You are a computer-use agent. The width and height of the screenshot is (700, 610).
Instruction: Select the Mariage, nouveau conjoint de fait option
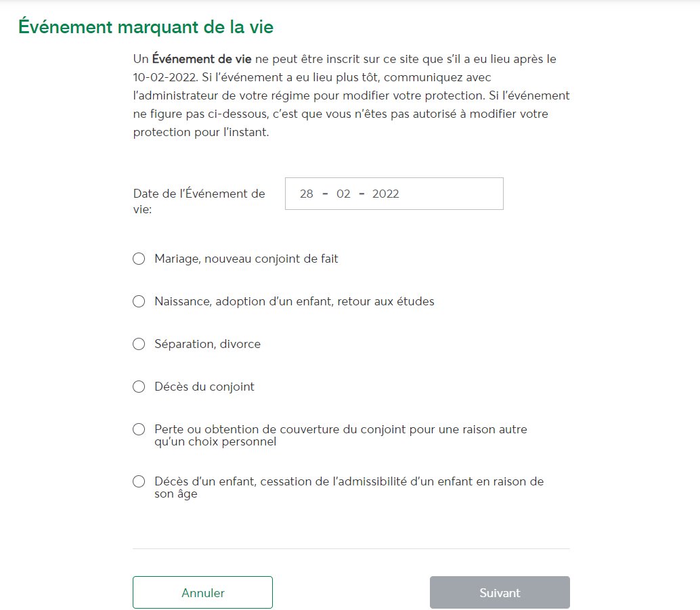[x=139, y=259]
